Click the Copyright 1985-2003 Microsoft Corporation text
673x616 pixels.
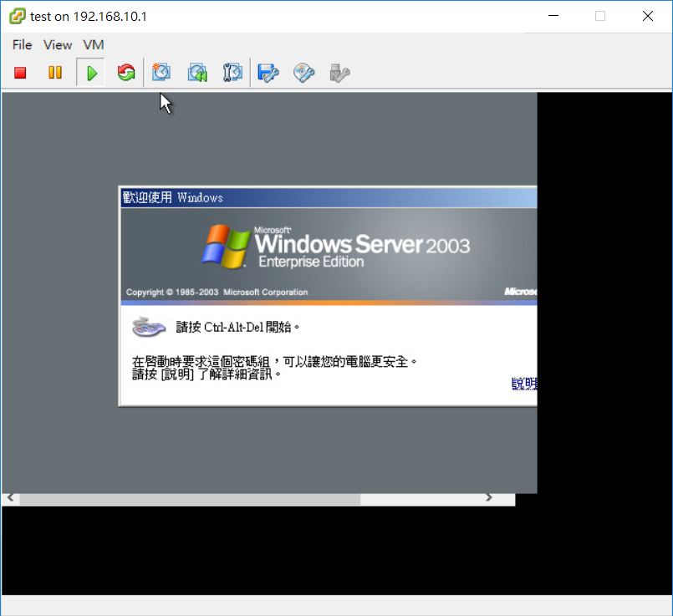217,293
